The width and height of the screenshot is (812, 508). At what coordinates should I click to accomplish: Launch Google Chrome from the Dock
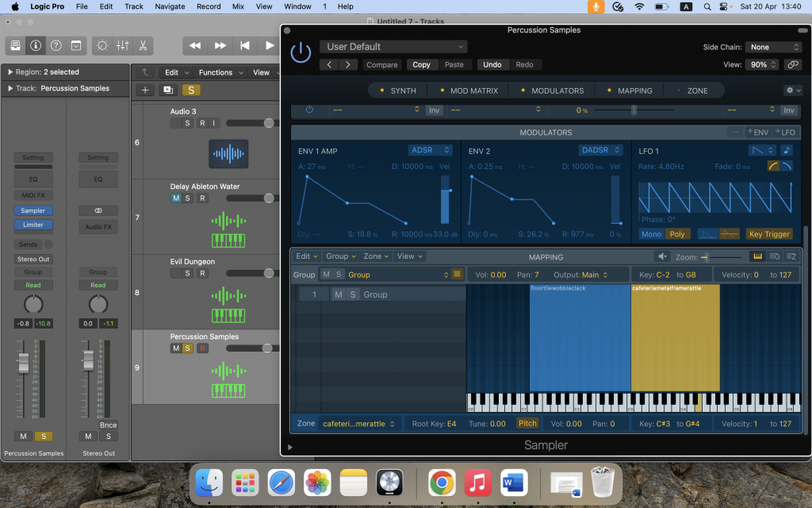[x=441, y=483]
